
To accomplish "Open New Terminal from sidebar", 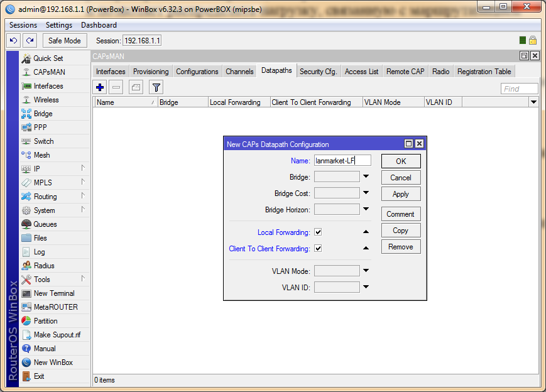I will tap(53, 293).
